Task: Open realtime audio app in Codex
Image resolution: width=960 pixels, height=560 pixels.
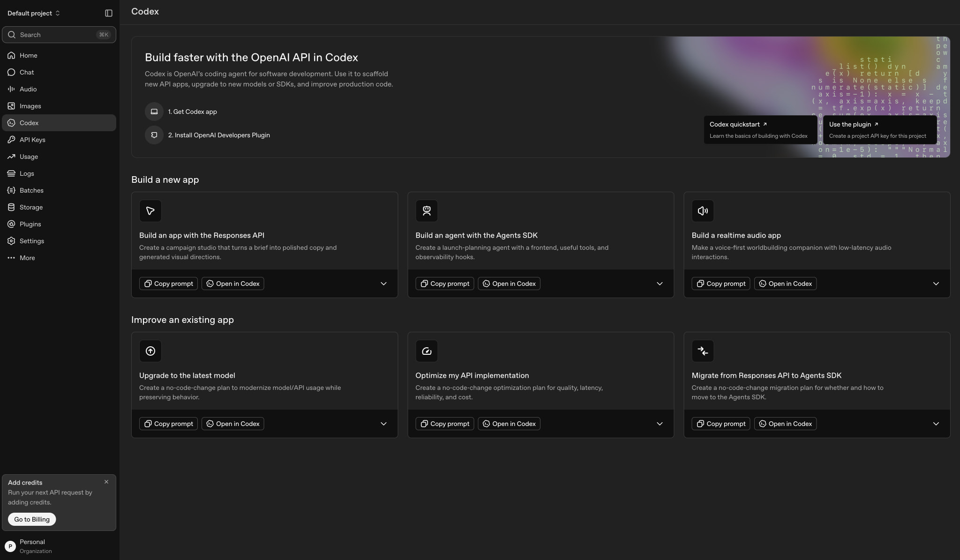Action: (785, 284)
